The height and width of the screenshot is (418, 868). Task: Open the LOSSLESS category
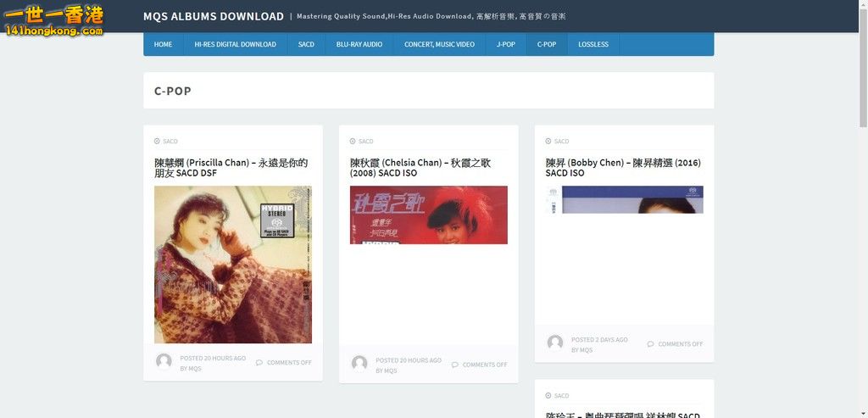[593, 44]
